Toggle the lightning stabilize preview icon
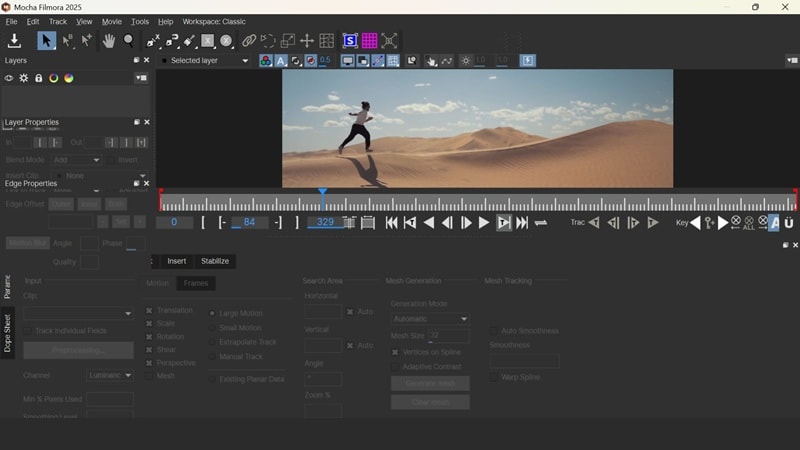This screenshot has width=800, height=450. tap(528, 61)
